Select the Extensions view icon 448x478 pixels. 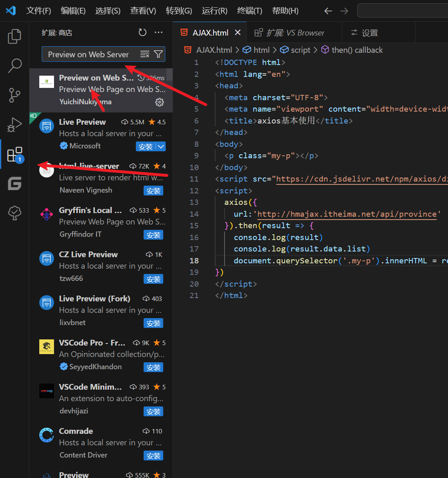coord(14,154)
